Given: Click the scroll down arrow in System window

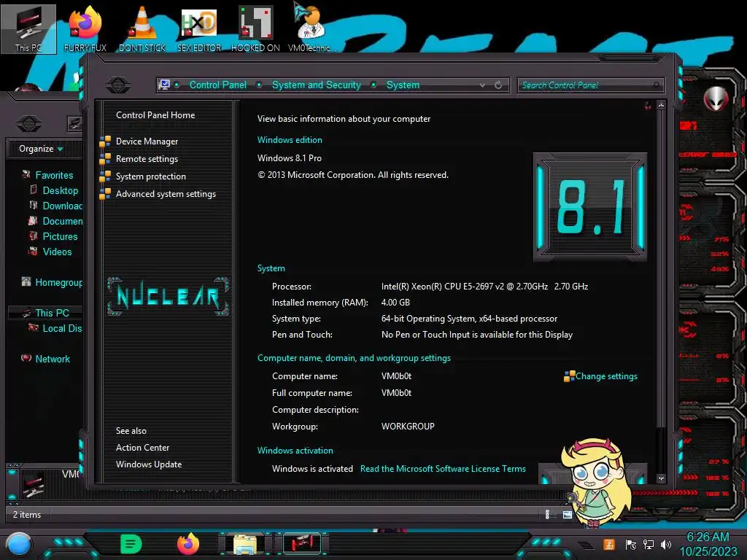Looking at the screenshot, I should (661, 478).
